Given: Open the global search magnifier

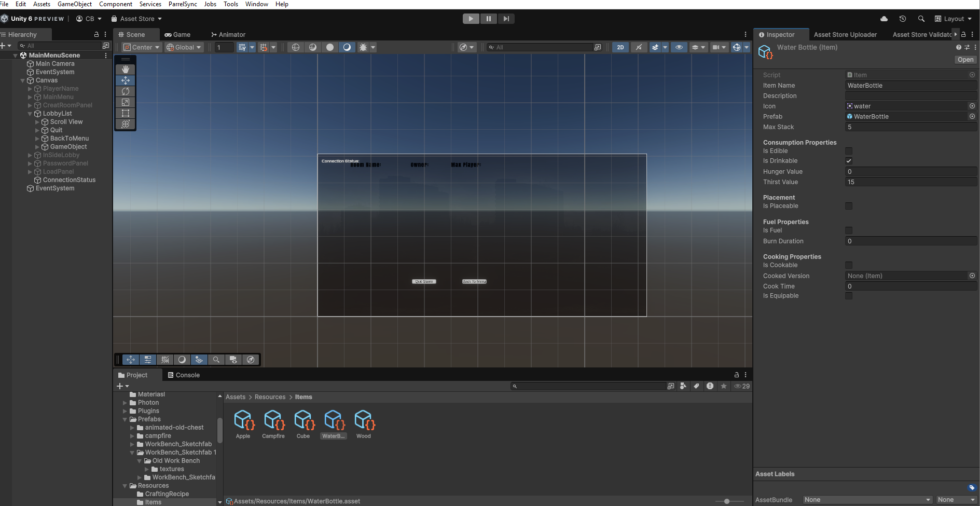Looking at the screenshot, I should point(921,19).
